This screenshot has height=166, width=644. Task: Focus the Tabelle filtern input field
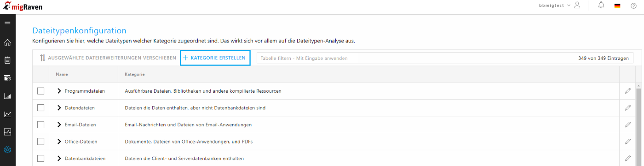[x=445, y=58]
